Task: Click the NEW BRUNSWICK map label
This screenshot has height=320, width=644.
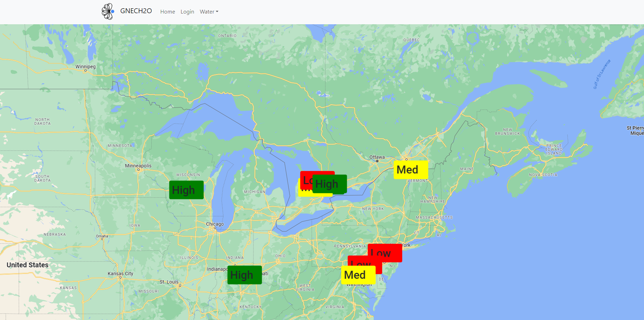Action: click(x=508, y=131)
